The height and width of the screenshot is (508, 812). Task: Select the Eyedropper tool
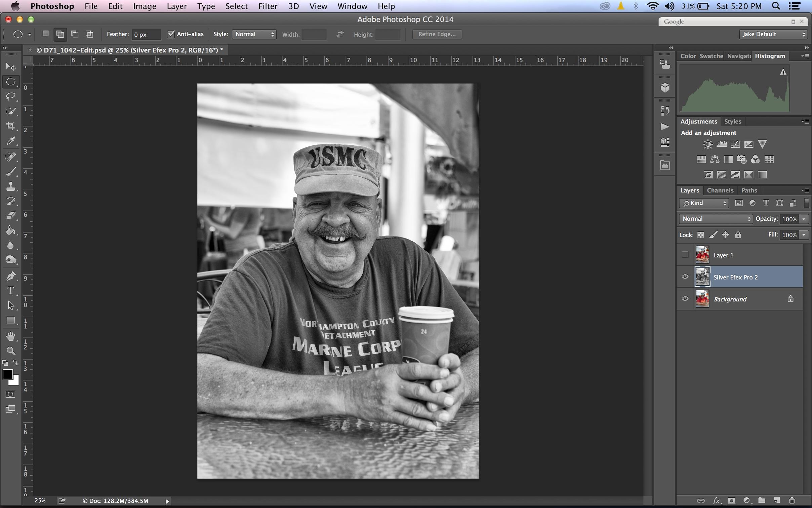[x=11, y=141]
